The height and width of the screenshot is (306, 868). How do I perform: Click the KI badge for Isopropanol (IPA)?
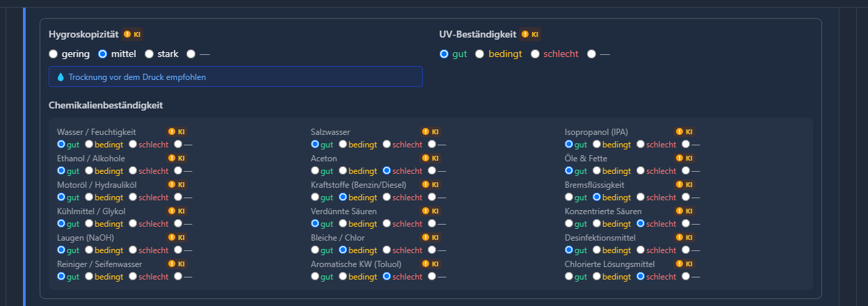(684, 131)
